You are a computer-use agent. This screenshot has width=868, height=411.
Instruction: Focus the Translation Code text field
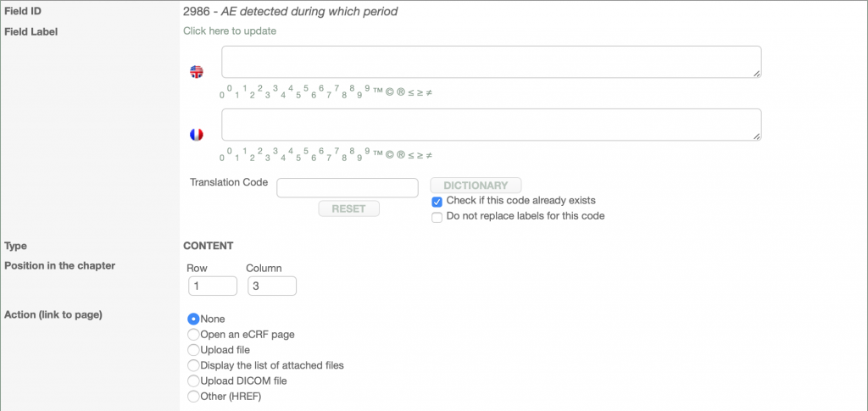pyautogui.click(x=348, y=187)
